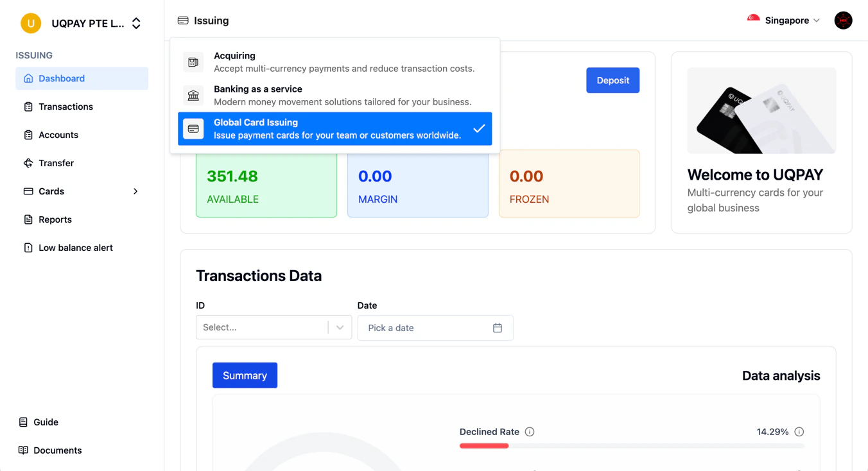Select Global Card Issuing menu entry
Viewport: 868px width, 471px height.
(334, 128)
